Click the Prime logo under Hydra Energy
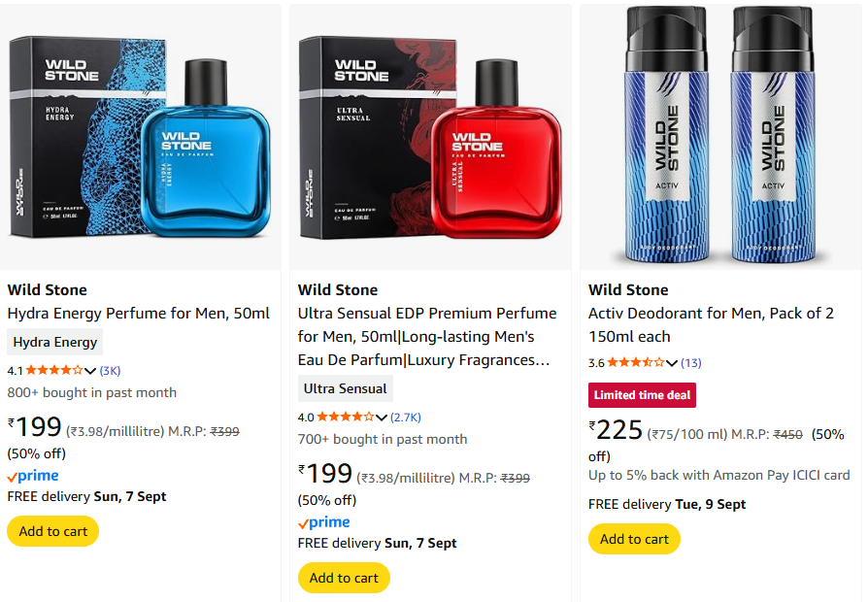This screenshot has height=602, width=868. coord(33,476)
